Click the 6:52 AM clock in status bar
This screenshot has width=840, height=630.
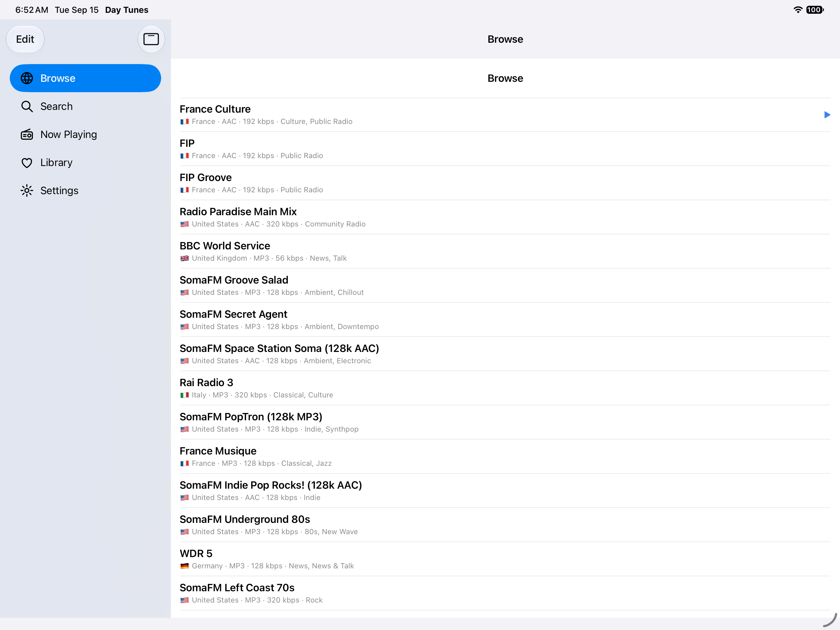[x=32, y=10]
